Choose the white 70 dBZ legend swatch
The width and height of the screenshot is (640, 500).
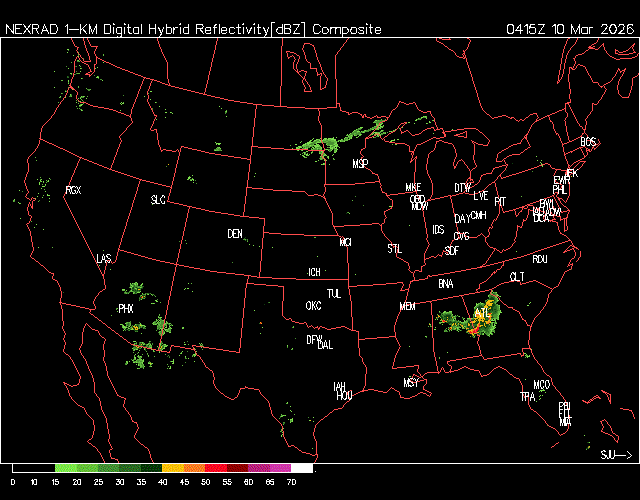301,468
